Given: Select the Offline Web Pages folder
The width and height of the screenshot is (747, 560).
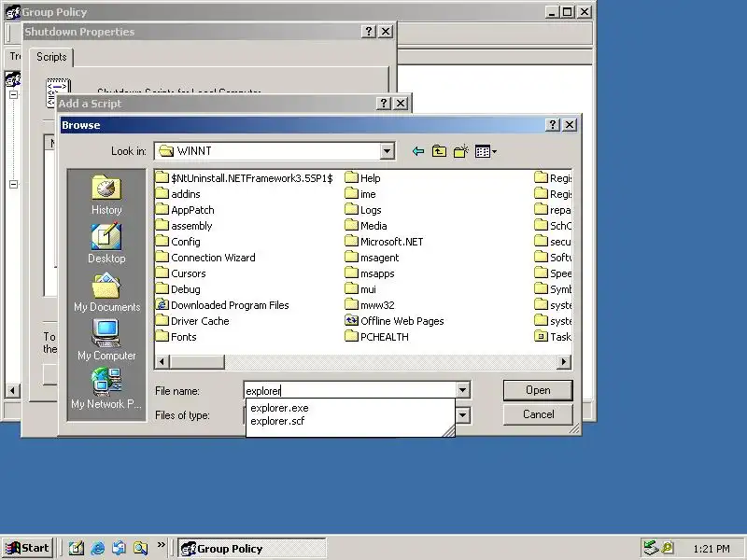Looking at the screenshot, I should [394, 321].
